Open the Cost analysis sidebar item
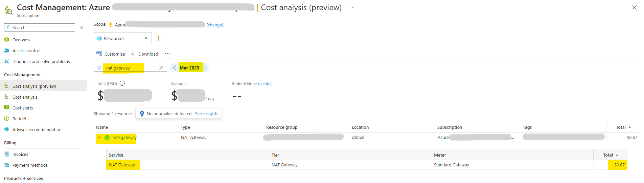The width and height of the screenshot is (644, 183). click(25, 97)
